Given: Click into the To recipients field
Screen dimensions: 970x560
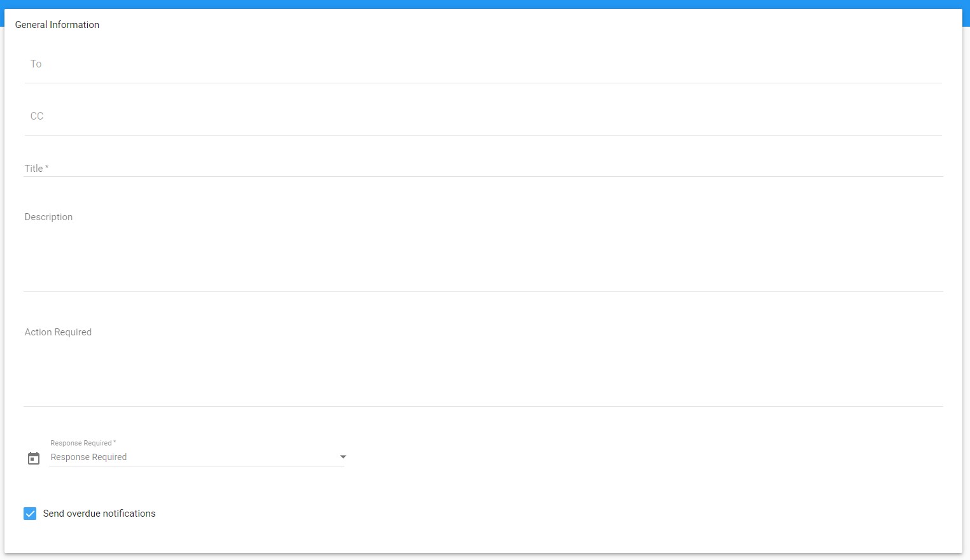Looking at the screenshot, I should tap(484, 65).
